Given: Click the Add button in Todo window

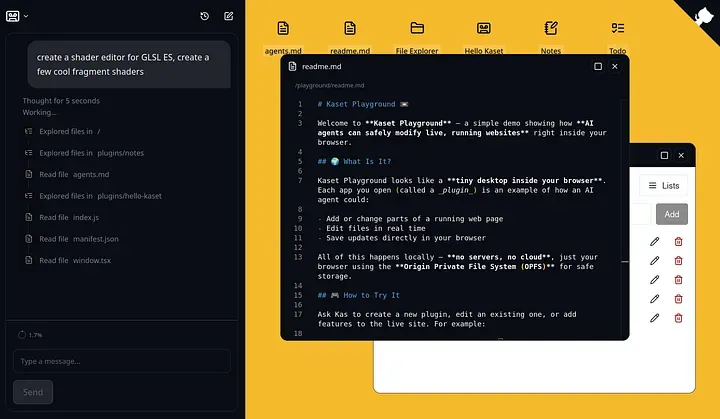Looking at the screenshot, I should click(x=672, y=214).
